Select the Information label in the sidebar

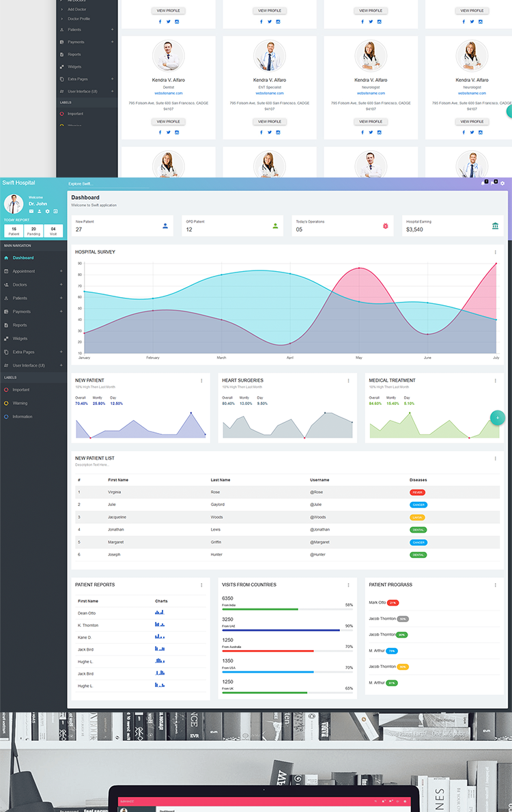[22, 417]
